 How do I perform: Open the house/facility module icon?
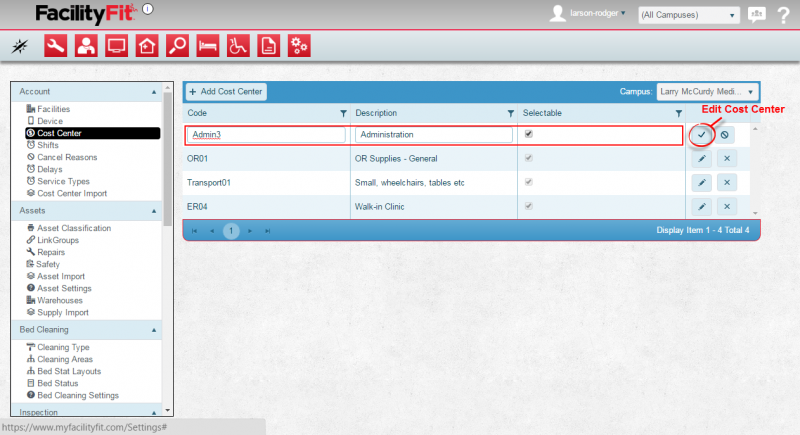147,46
